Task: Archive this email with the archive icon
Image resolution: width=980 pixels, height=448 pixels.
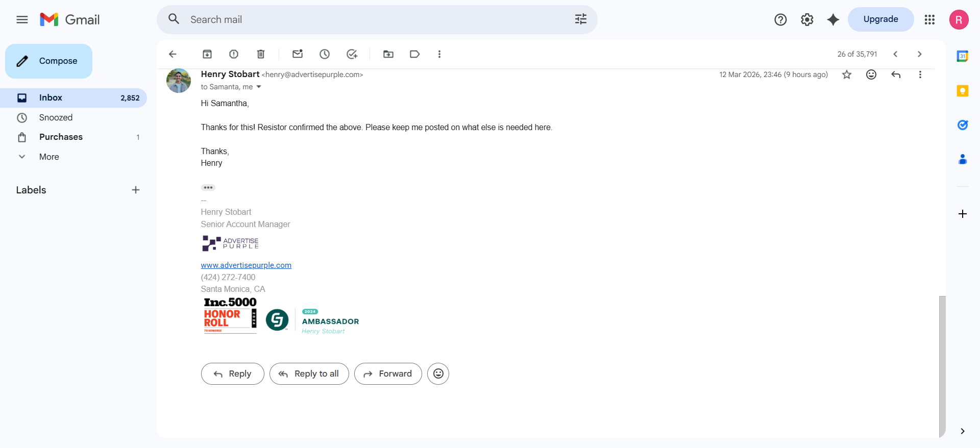Action: tap(207, 54)
